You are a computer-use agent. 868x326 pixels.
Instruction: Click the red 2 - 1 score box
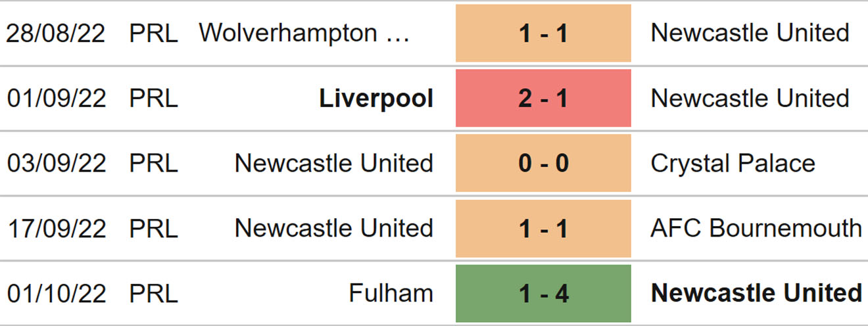(x=543, y=99)
